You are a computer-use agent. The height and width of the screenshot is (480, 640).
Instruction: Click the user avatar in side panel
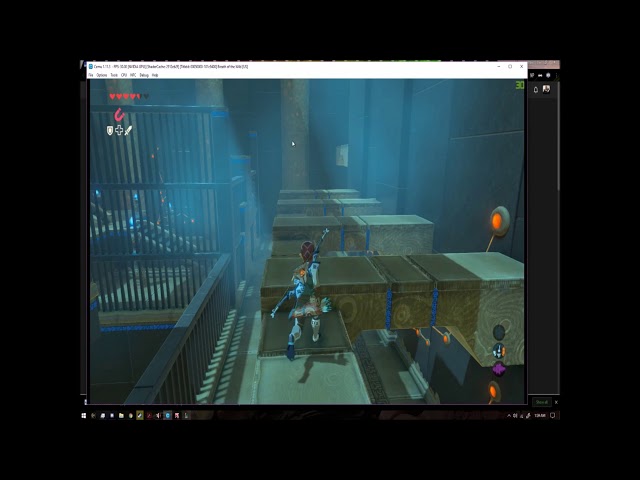coord(546,89)
